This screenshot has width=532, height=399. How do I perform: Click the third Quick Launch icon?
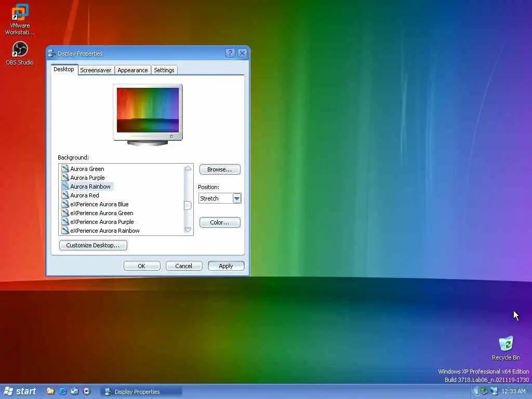click(x=75, y=391)
